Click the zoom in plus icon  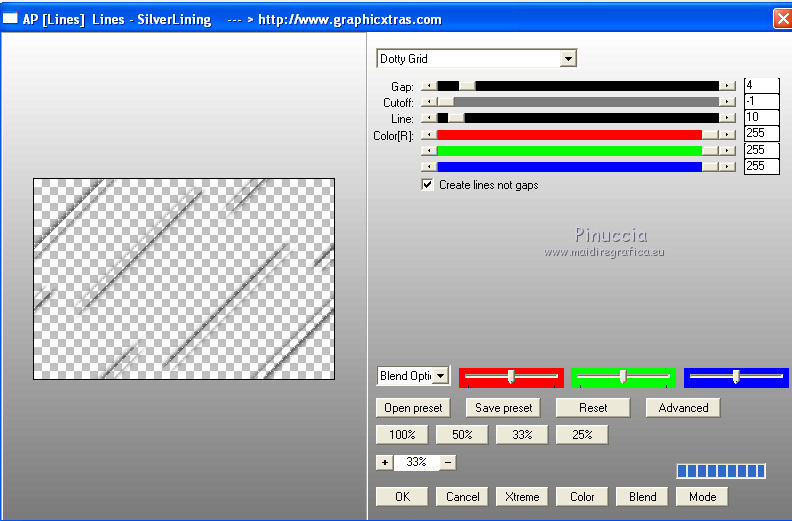(x=384, y=462)
